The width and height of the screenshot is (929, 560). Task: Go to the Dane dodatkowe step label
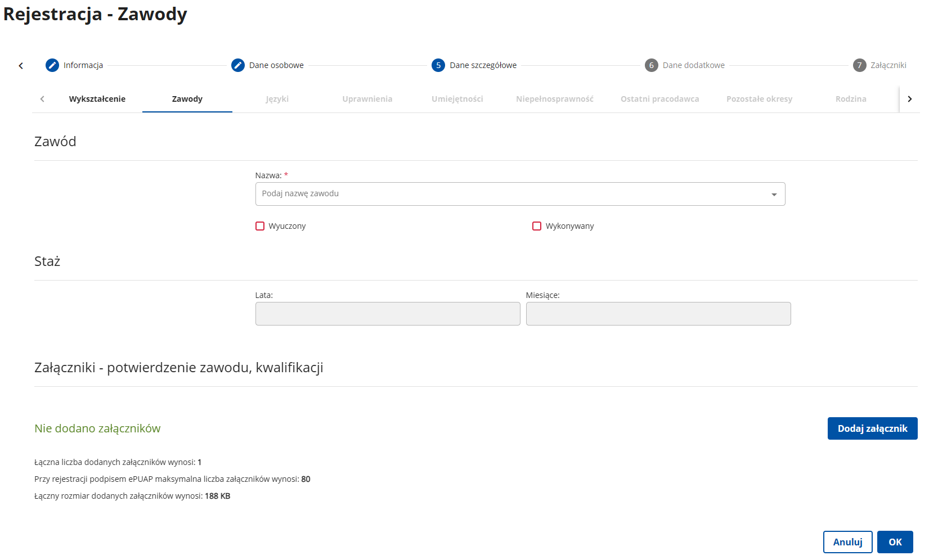click(x=694, y=65)
